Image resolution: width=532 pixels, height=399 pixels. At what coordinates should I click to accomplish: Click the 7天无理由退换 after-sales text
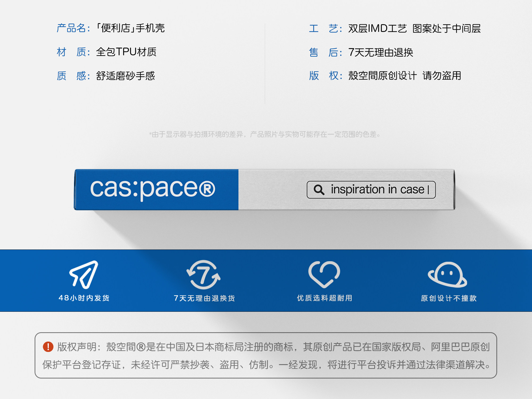pos(380,52)
